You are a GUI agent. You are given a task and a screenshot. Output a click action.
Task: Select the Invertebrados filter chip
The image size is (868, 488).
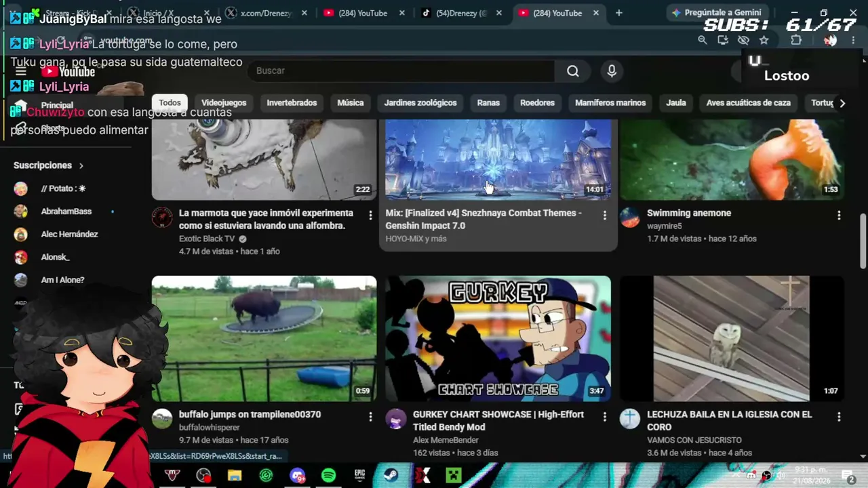pyautogui.click(x=292, y=103)
